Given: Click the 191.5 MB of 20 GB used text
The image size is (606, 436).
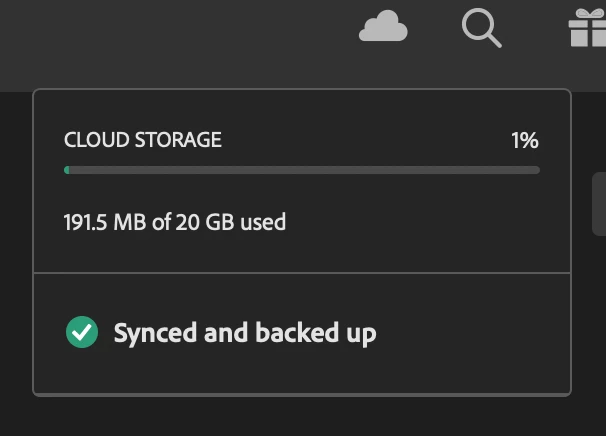Looking at the screenshot, I should 175,221.
